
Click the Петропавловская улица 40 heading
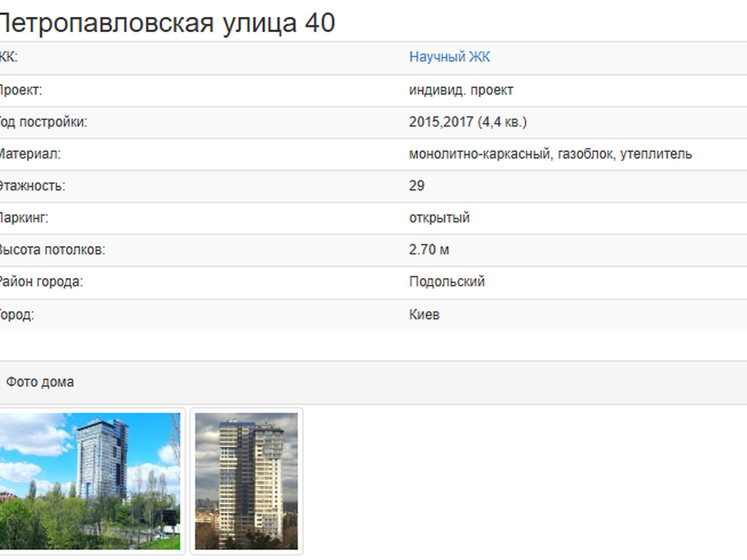(167, 22)
